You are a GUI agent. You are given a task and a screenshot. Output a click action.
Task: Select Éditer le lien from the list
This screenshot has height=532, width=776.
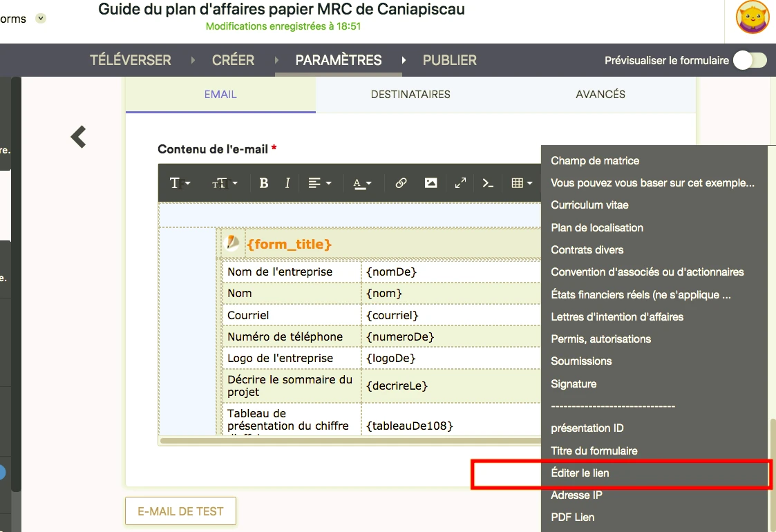(580, 473)
